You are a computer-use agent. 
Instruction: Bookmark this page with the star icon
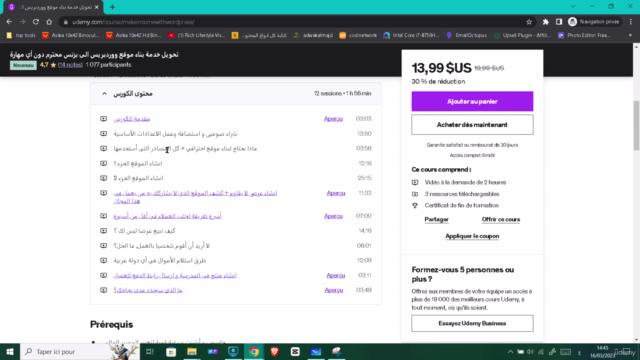point(529,22)
